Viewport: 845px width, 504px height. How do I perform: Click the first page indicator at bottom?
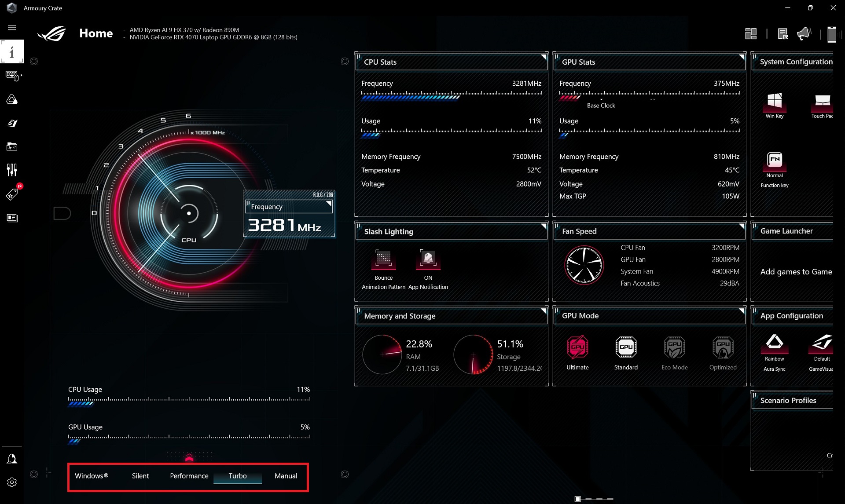click(577, 499)
